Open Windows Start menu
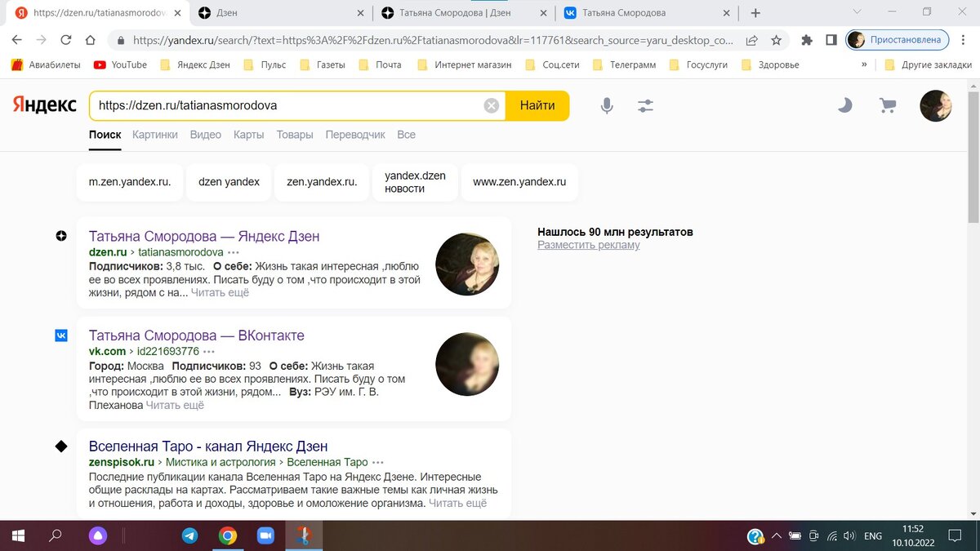 click(x=18, y=536)
